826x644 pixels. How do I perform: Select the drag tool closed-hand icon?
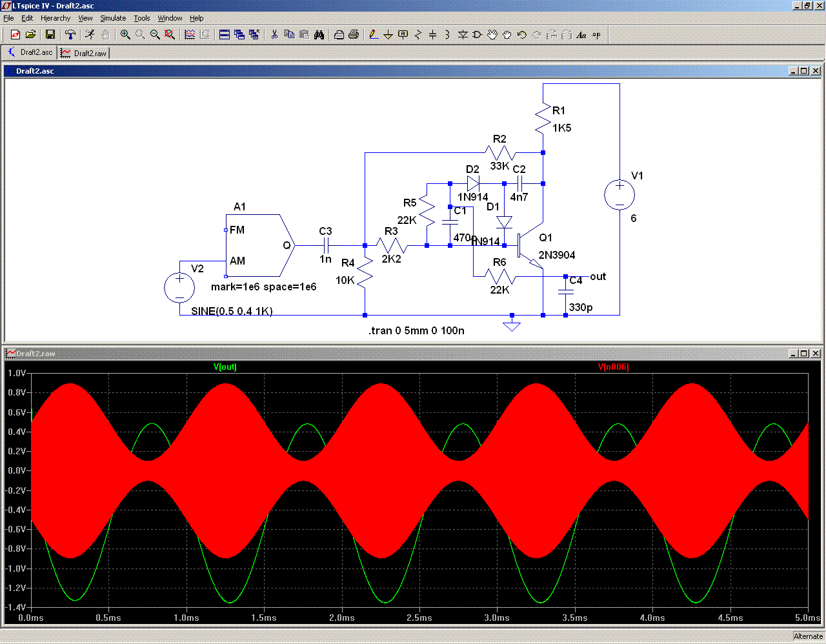[x=507, y=35]
